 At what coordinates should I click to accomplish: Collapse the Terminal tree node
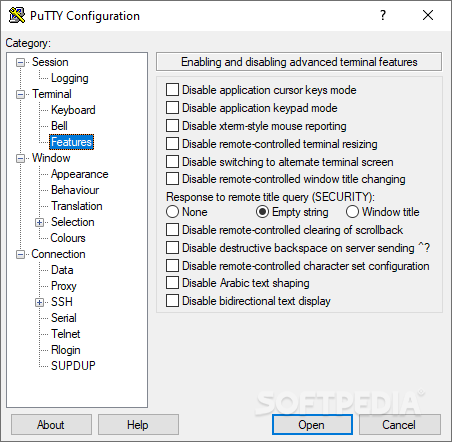click(x=21, y=94)
